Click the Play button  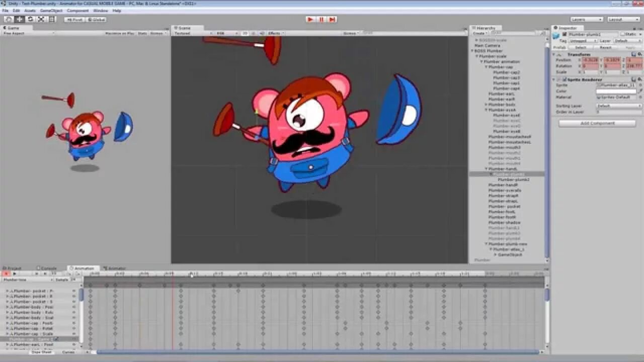click(x=310, y=19)
